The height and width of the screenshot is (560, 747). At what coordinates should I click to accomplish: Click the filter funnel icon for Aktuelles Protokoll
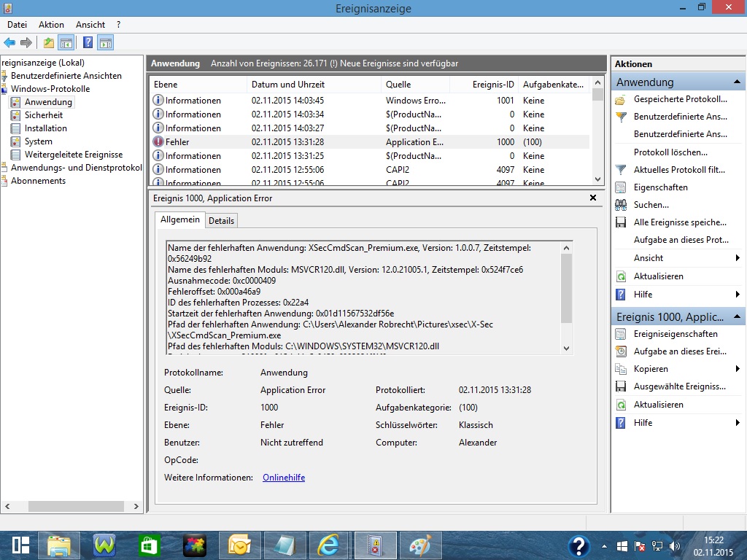pyautogui.click(x=621, y=170)
